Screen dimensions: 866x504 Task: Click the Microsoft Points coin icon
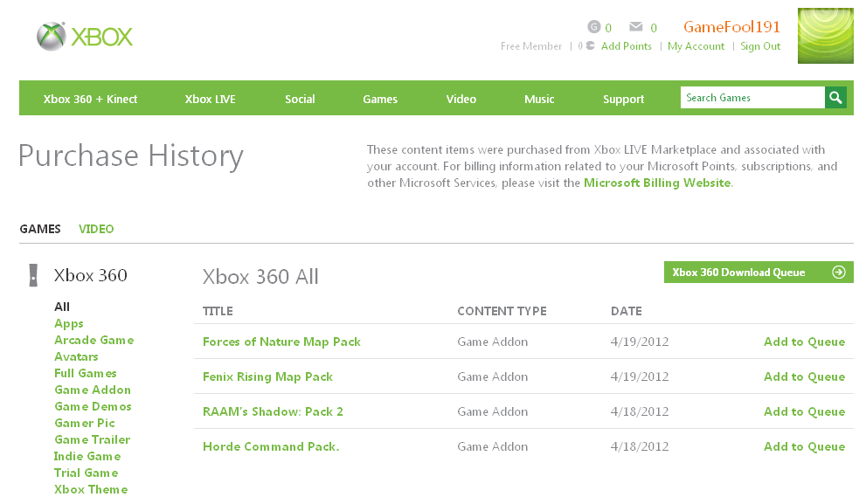point(591,45)
